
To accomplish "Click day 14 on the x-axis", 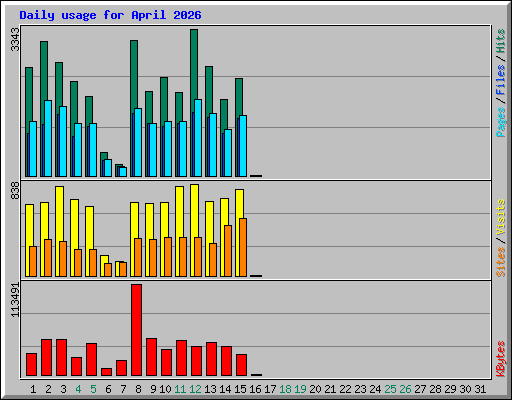I will tap(225, 389).
